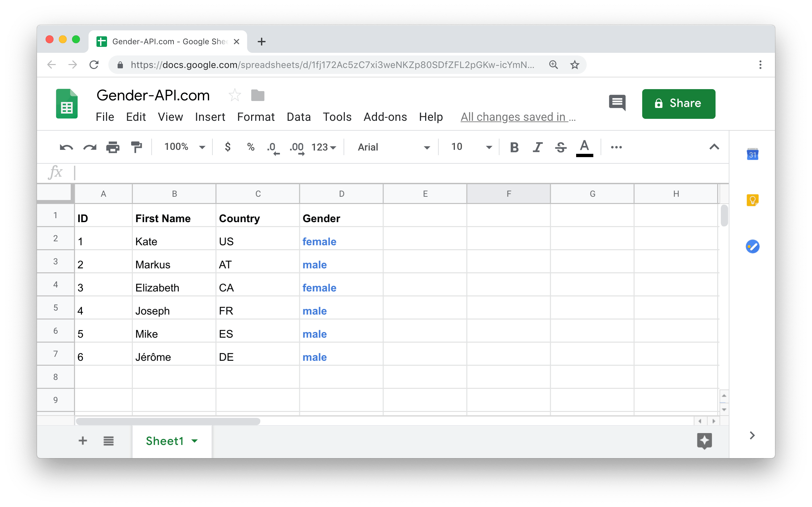Redo the last action
Screen dimensions: 812x507
pyautogui.click(x=89, y=147)
